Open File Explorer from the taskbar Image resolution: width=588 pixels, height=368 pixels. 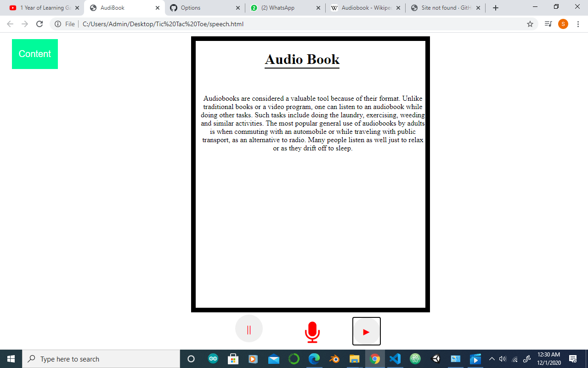coord(355,359)
